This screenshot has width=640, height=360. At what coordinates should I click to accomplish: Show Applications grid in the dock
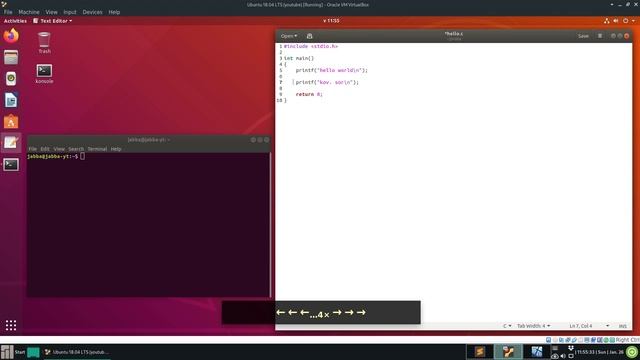point(11,325)
